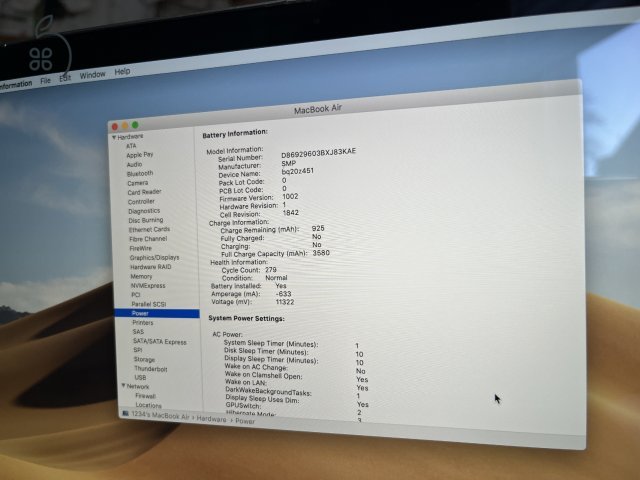Viewport: 640px width, 480px height.
Task: Select Fibre Channel in the sidebar
Action: tap(148, 239)
